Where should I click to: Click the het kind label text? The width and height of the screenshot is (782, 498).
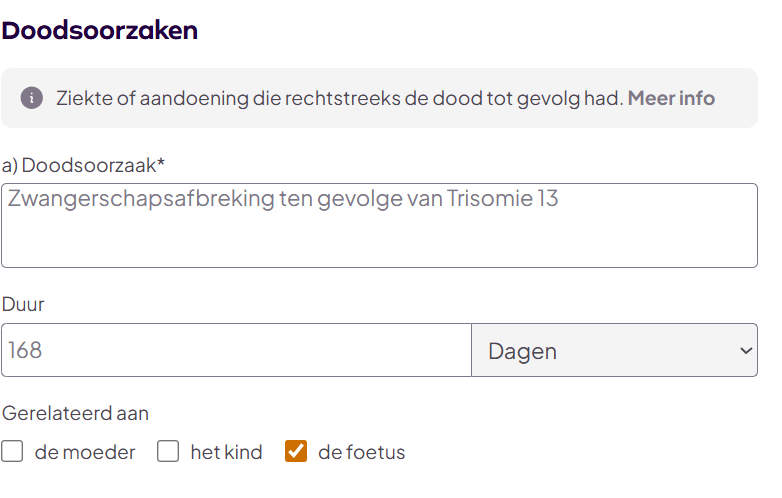tap(226, 452)
